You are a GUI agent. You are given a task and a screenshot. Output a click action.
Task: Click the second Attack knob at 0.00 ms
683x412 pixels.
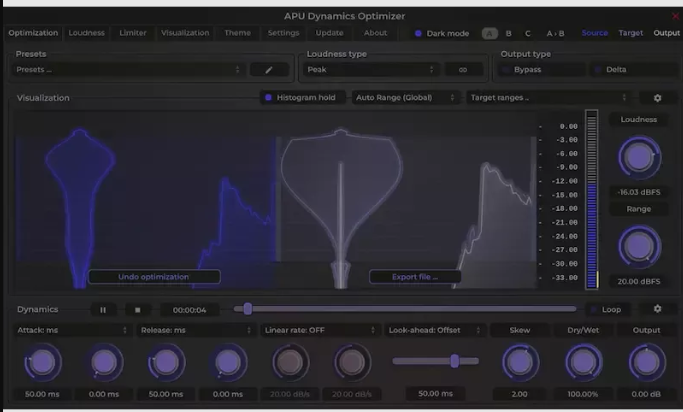coord(104,362)
